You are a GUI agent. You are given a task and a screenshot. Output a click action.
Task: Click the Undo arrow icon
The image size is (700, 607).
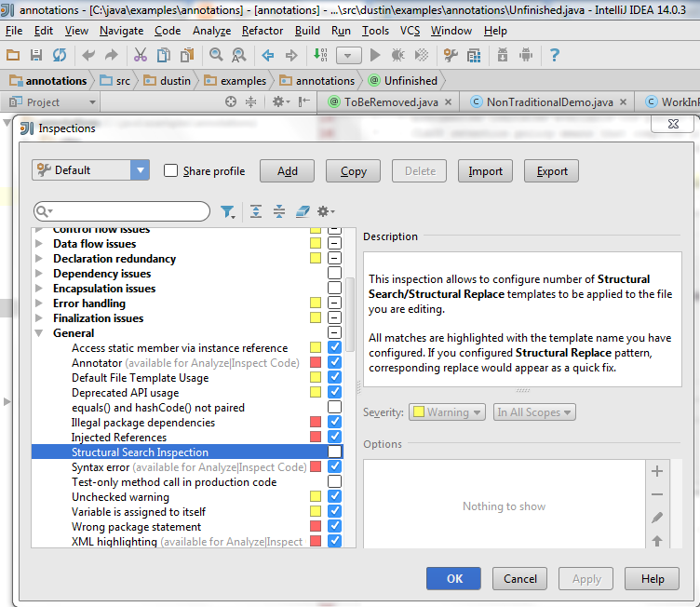coord(88,55)
